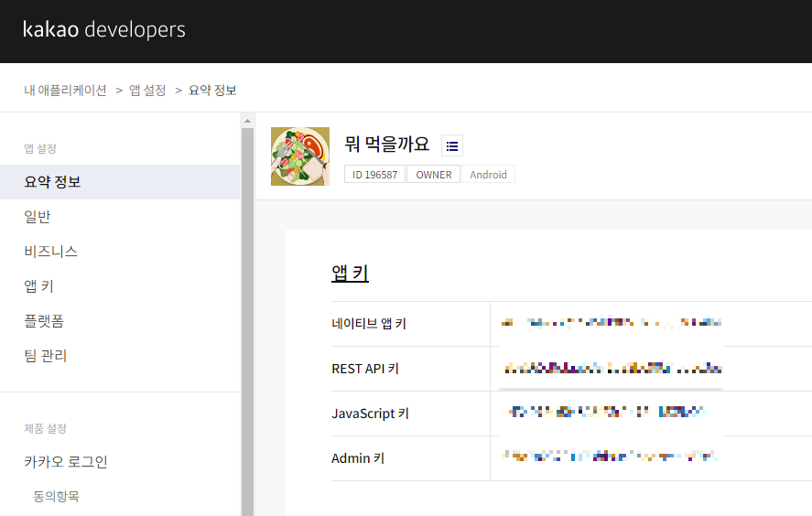The height and width of the screenshot is (516, 812).
Task: Click the 앱 키 section heading link
Action: [x=350, y=273]
